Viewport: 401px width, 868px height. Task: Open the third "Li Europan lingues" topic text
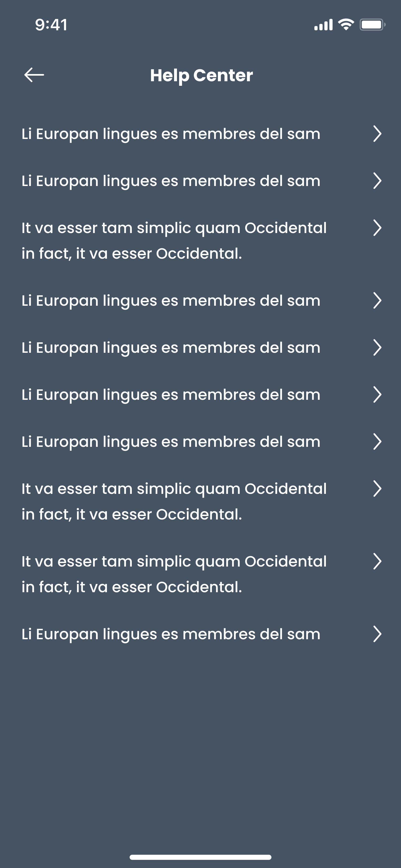point(171,301)
